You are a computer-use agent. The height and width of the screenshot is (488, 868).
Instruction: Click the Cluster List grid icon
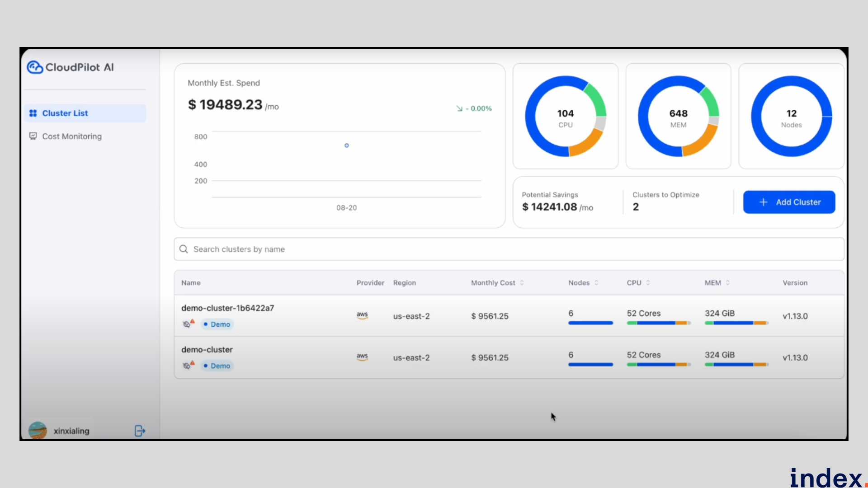pyautogui.click(x=33, y=113)
